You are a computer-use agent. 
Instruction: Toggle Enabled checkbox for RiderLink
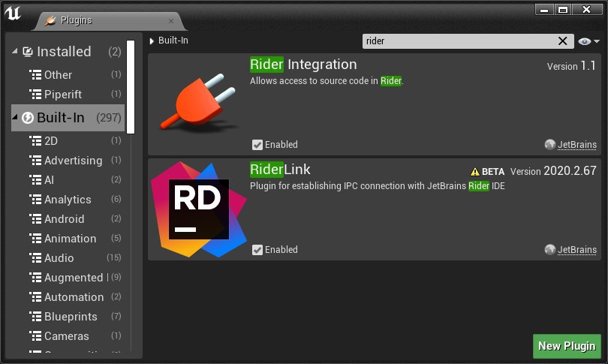tap(257, 250)
